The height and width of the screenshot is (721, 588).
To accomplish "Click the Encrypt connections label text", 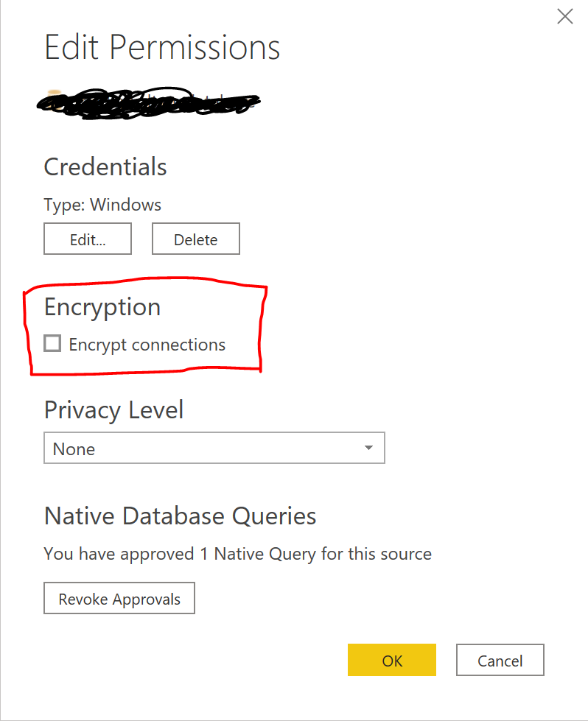I will 147,345.
